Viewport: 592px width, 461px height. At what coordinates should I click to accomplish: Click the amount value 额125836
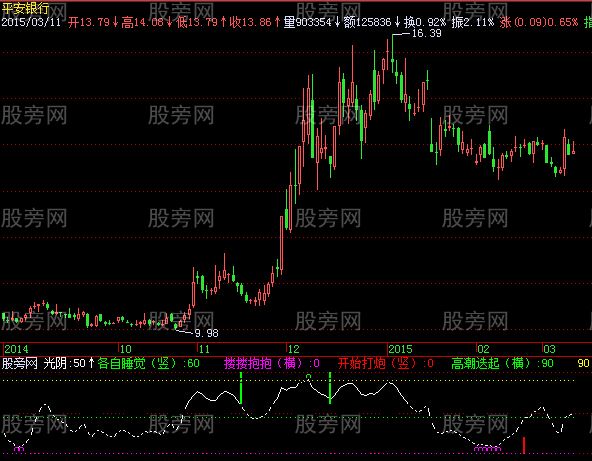[x=367, y=22]
